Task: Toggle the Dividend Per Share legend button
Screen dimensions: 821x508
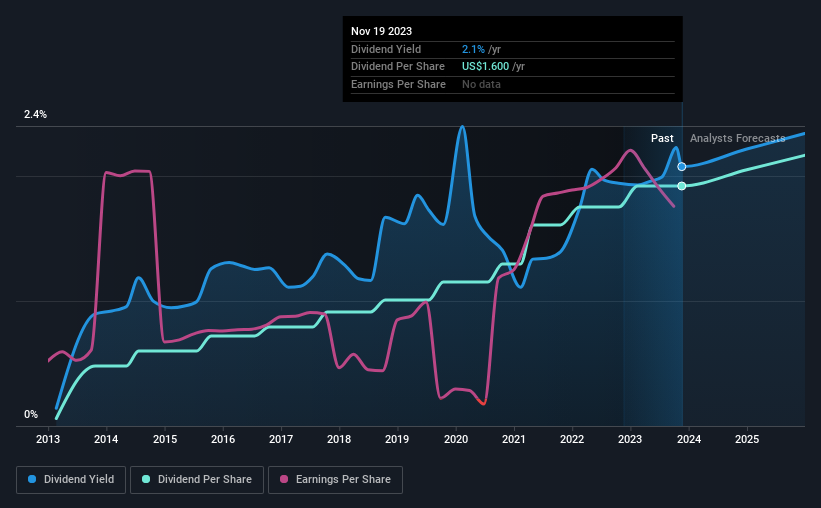Action: [197, 480]
